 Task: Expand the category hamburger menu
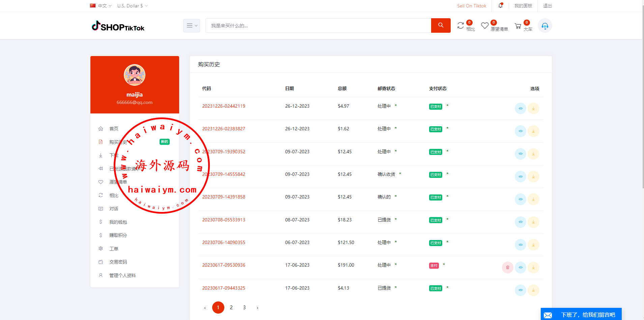(x=191, y=26)
